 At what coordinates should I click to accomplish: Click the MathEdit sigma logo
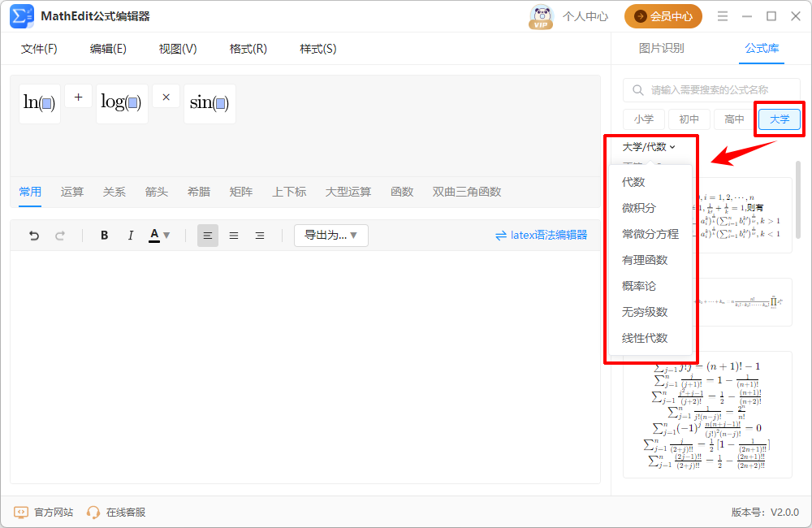tap(22, 16)
